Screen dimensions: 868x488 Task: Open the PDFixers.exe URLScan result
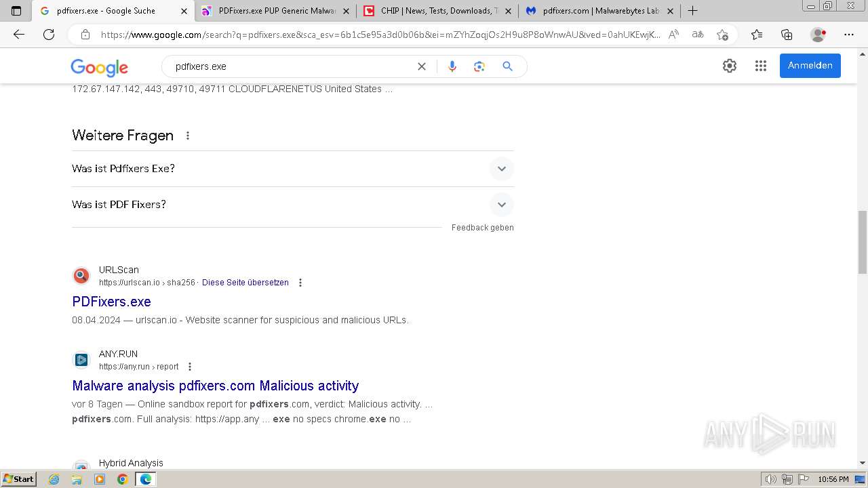pos(111,302)
